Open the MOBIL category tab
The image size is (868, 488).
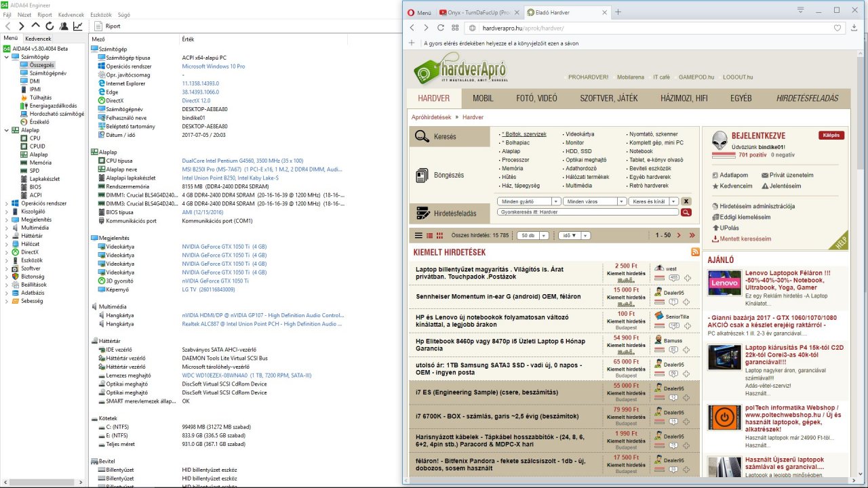483,98
